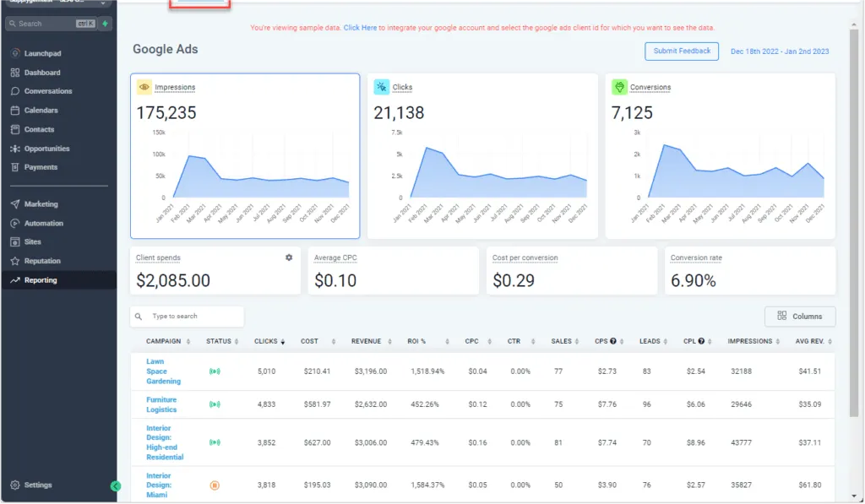The height and width of the screenshot is (504, 865).
Task: Click the Impressions eye icon
Action: click(x=144, y=87)
